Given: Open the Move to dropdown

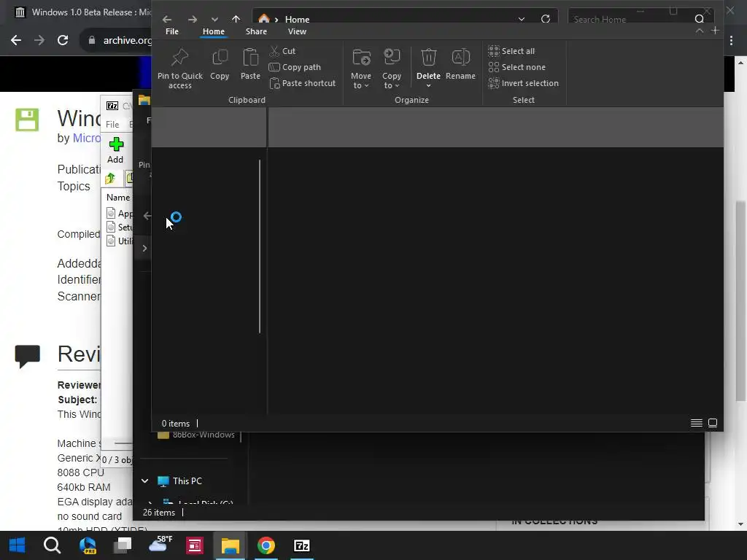Looking at the screenshot, I should pyautogui.click(x=360, y=68).
